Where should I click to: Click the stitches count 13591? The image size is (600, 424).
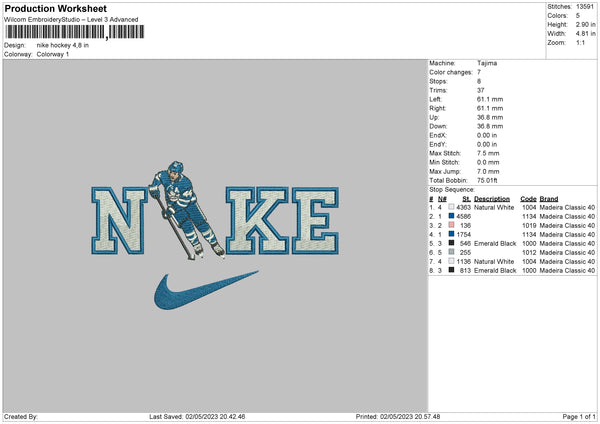(585, 7)
